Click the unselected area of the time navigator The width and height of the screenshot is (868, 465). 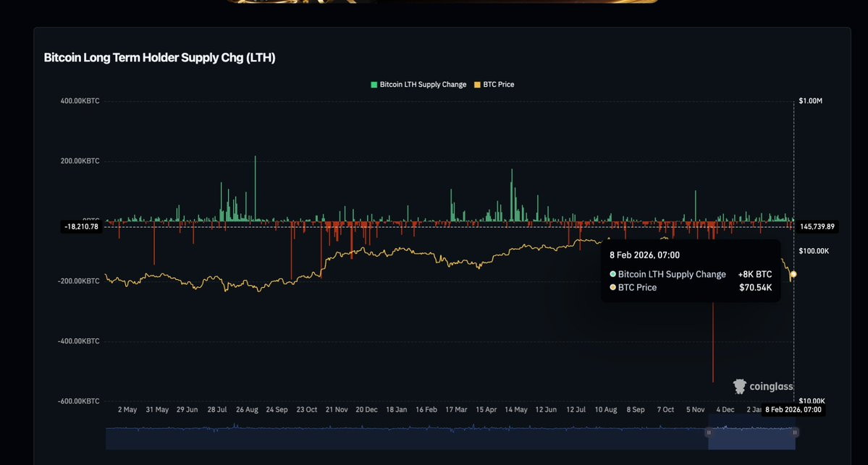[405, 438]
